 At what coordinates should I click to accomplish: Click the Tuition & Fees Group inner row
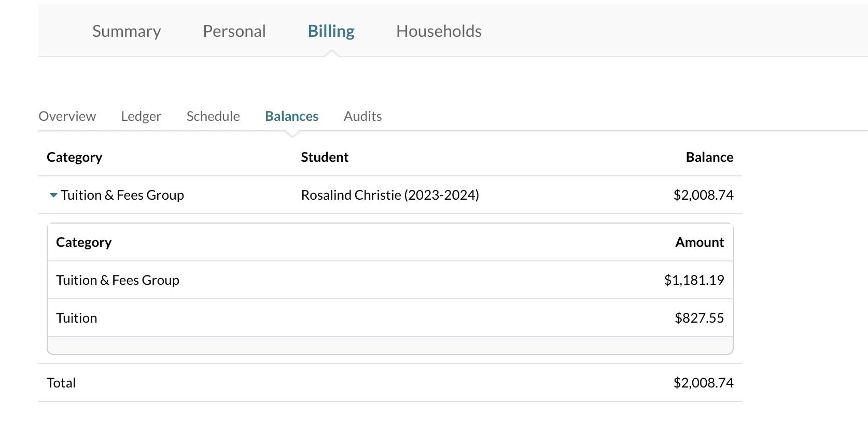click(118, 280)
